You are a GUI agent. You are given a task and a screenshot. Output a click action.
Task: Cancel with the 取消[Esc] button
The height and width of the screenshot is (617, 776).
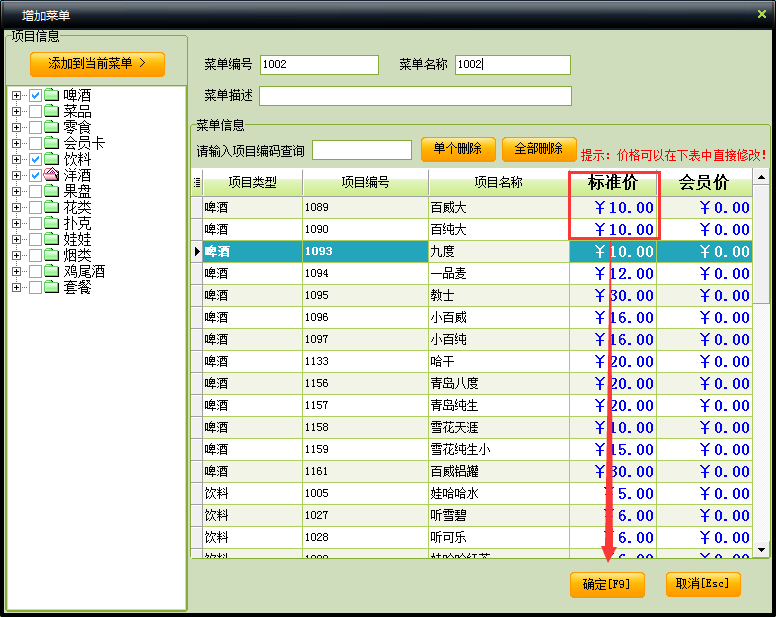[703, 584]
